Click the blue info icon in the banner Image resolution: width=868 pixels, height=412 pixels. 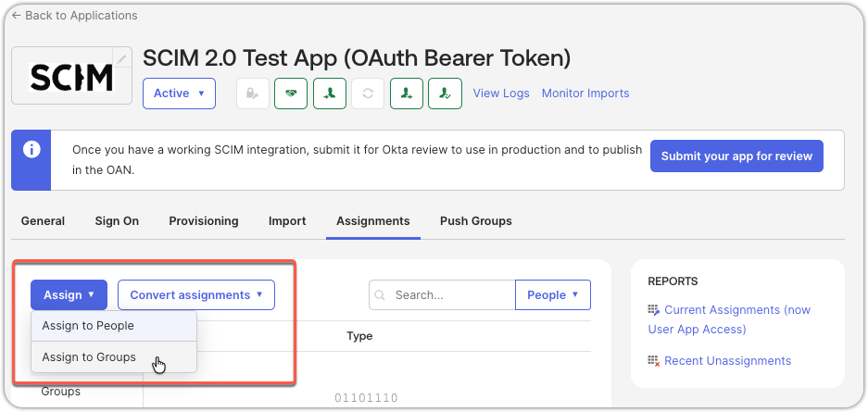coord(31,150)
